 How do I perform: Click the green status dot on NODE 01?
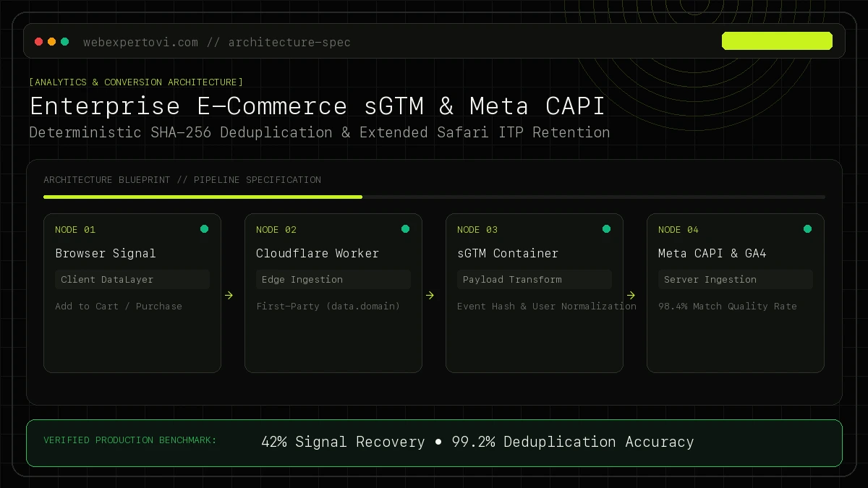tap(204, 229)
